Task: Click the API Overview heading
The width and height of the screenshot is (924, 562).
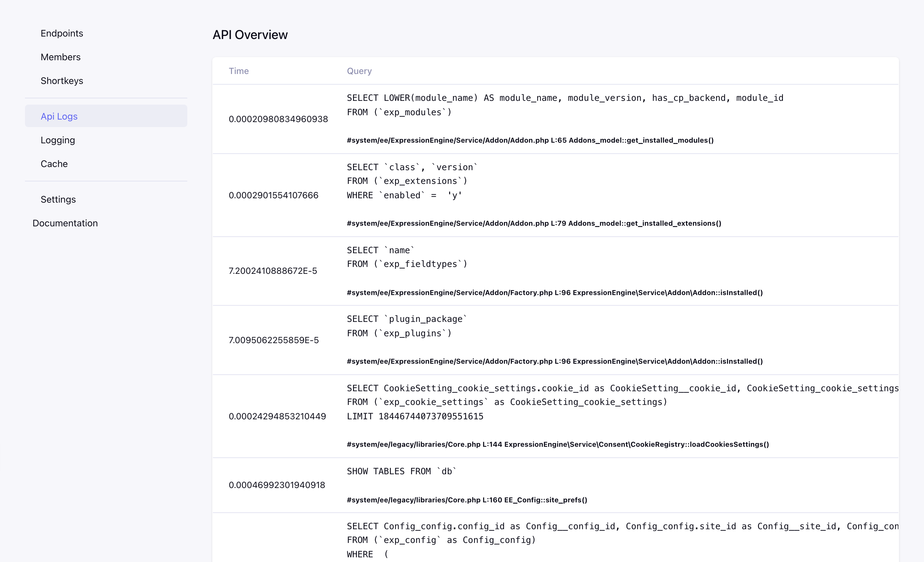Action: (x=250, y=35)
